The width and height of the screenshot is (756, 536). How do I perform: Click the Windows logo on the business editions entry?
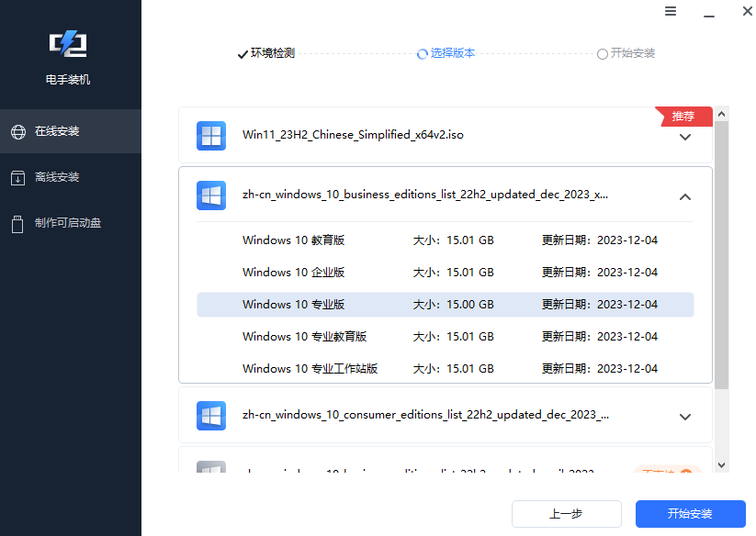click(x=211, y=195)
